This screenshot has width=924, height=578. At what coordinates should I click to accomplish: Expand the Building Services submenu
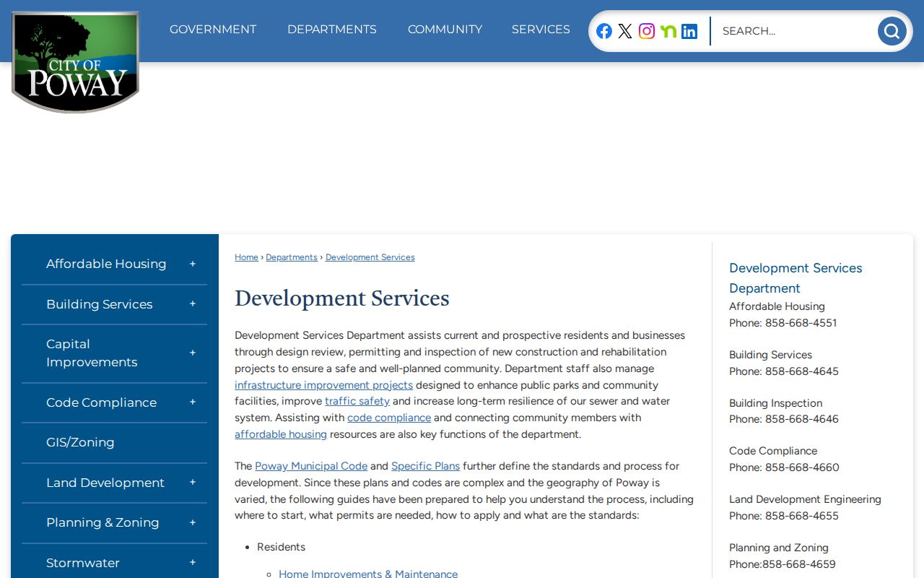pos(193,304)
